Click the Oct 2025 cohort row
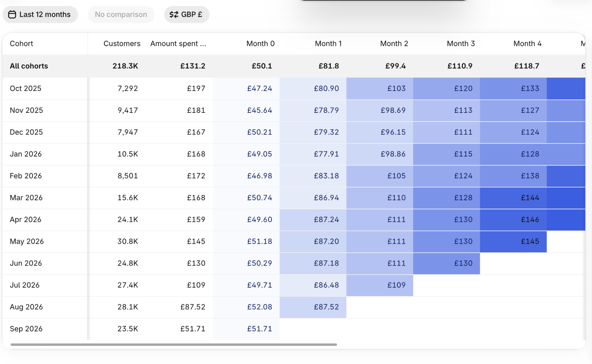The image size is (592, 364). pos(294,89)
